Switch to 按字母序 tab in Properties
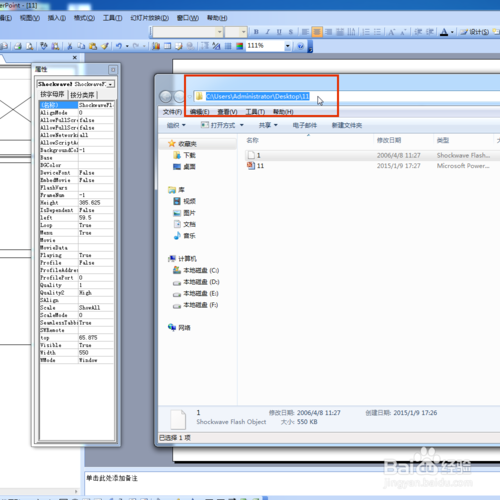 52,94
